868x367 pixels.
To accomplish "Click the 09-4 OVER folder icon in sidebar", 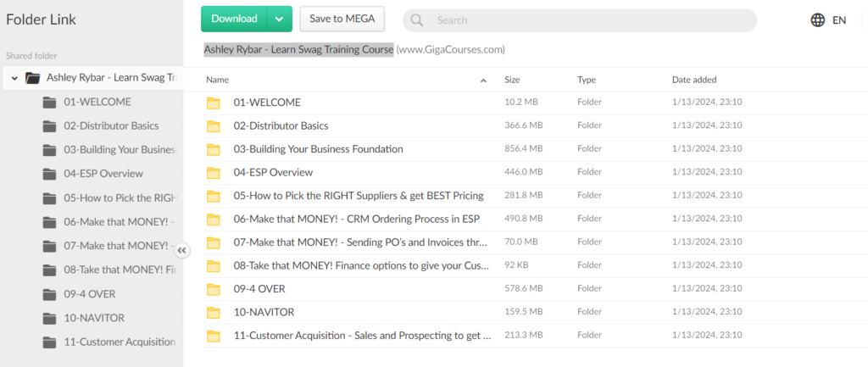I will pos(50,295).
